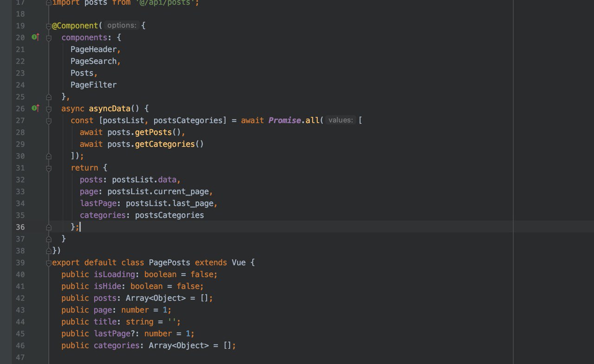Click the 'const' keyword on line 27
The image size is (594, 364).
point(82,120)
